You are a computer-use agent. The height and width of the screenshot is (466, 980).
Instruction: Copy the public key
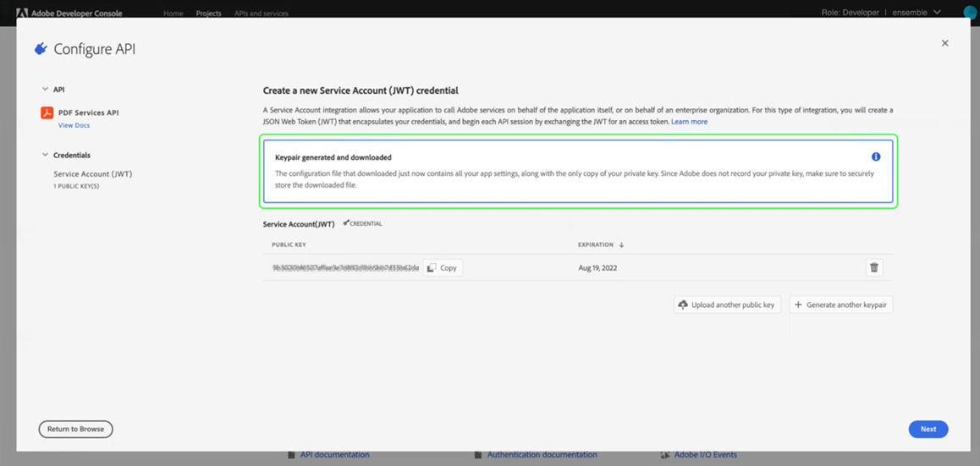(443, 268)
